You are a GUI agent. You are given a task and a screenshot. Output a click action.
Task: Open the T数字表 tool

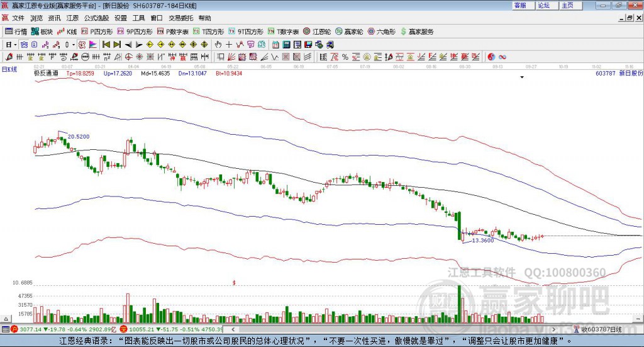click(x=284, y=31)
